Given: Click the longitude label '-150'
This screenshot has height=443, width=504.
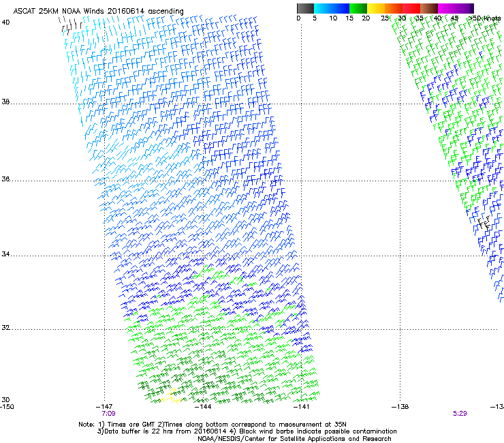Looking at the screenshot, I should (7, 407).
